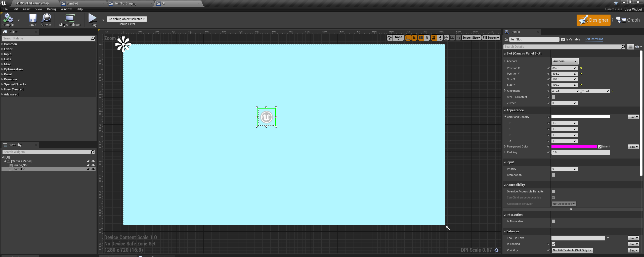Image resolution: width=644 pixels, height=257 pixels.
Task: Expand the Special Effects palette category
Action: pos(15,84)
